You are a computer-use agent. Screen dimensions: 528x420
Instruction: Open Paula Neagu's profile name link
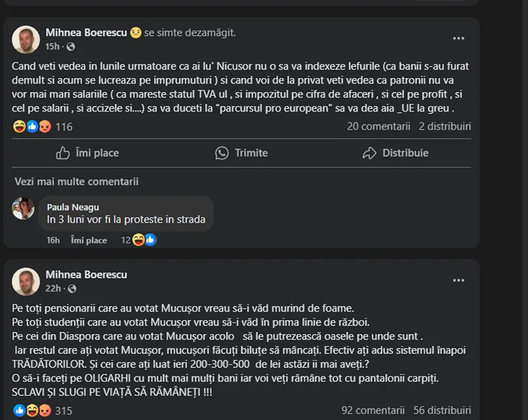tap(73, 207)
